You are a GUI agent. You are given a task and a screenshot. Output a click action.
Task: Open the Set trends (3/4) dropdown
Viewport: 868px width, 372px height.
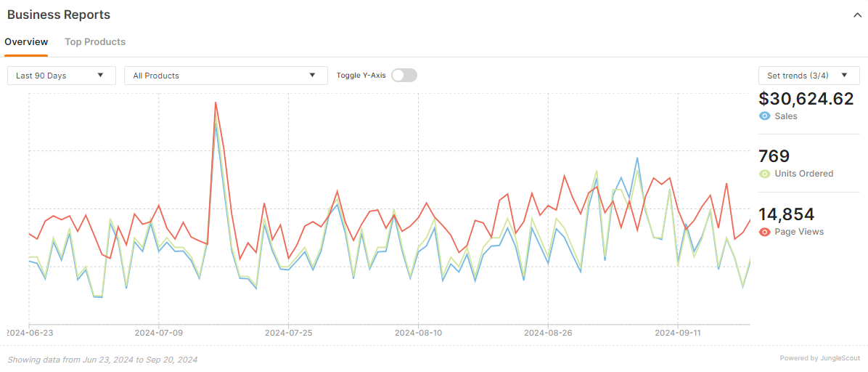point(808,76)
